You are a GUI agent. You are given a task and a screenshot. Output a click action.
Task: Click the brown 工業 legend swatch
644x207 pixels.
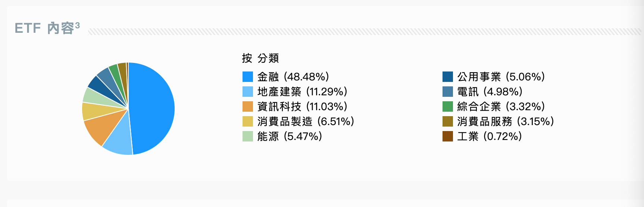point(448,136)
